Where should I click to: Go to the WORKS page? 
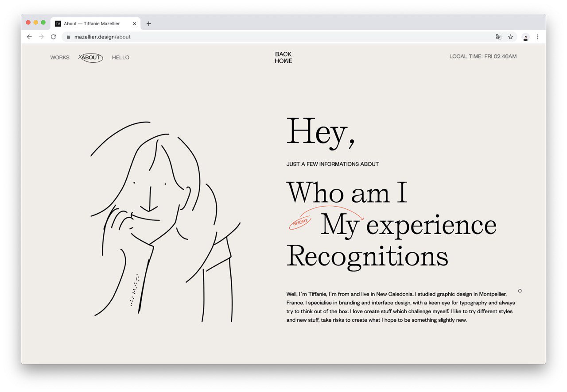(x=60, y=58)
